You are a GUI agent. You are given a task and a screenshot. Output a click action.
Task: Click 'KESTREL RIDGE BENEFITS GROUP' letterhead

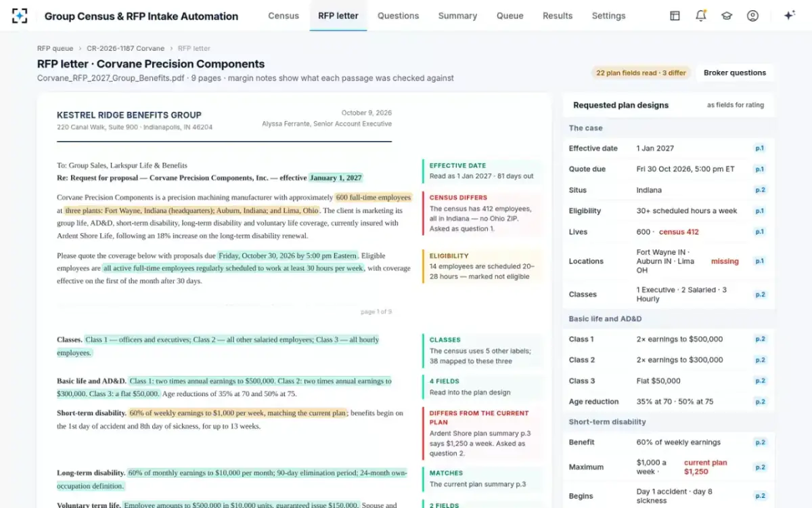click(129, 115)
